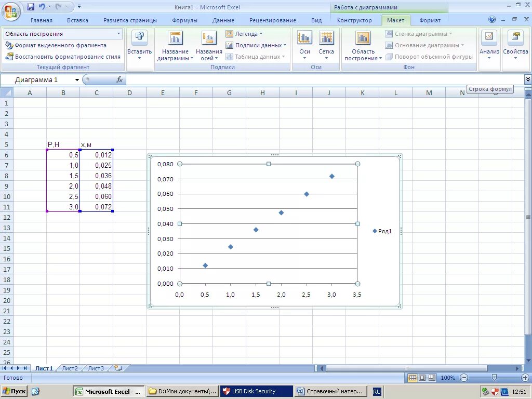
Task: Switch to Page Break Preview in status bar
Action: point(432,378)
